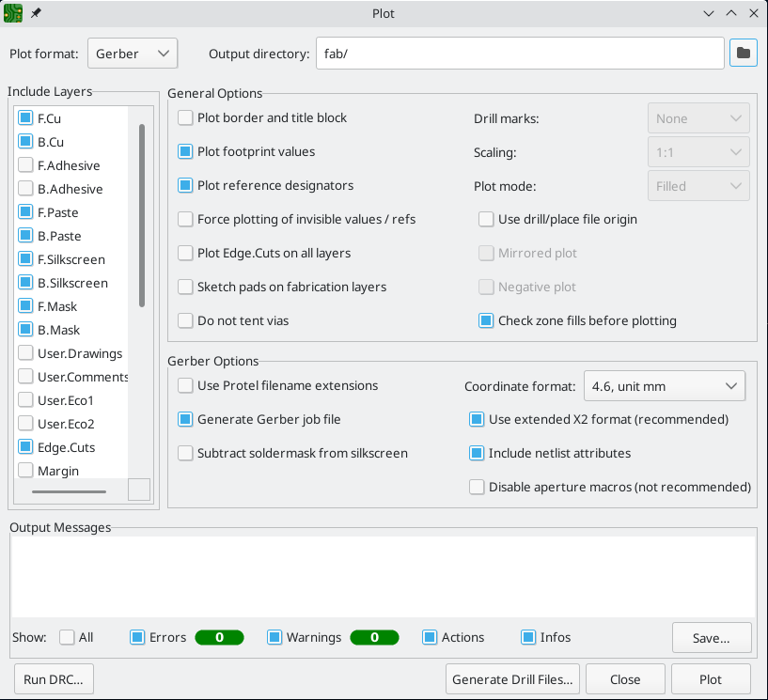Viewport: 768px width, 700px height.
Task: Toggle Use drill/place file origin
Action: (487, 219)
